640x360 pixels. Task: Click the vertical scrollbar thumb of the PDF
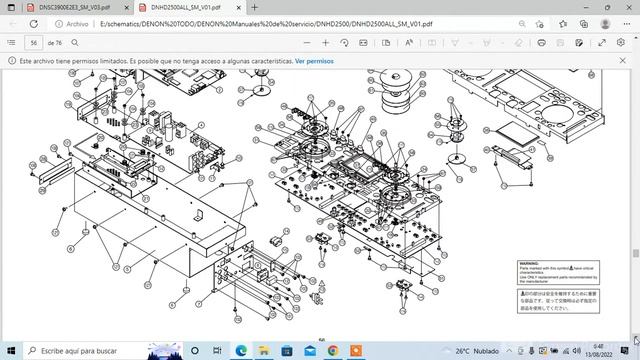636,253
